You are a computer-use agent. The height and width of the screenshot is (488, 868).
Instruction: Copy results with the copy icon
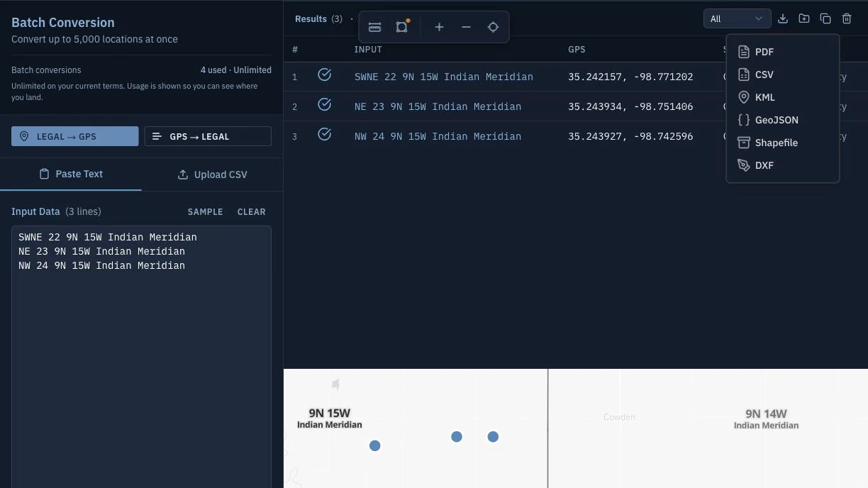click(x=825, y=18)
